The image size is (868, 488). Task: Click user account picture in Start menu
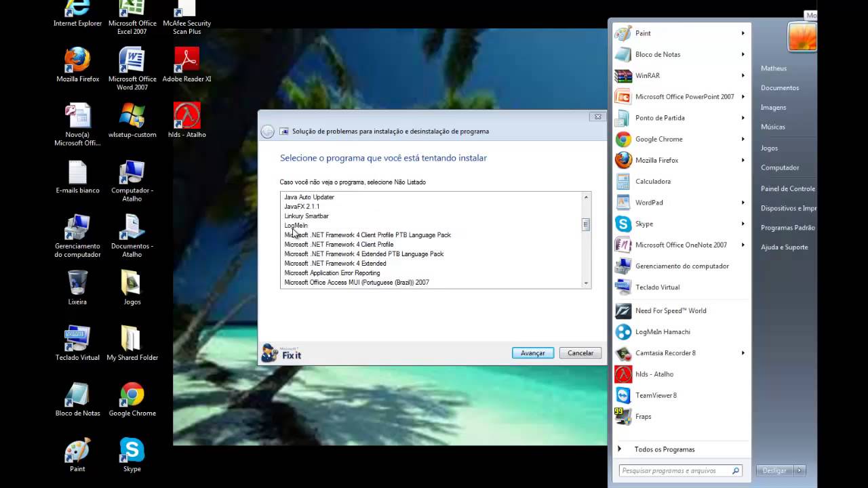[x=802, y=37]
